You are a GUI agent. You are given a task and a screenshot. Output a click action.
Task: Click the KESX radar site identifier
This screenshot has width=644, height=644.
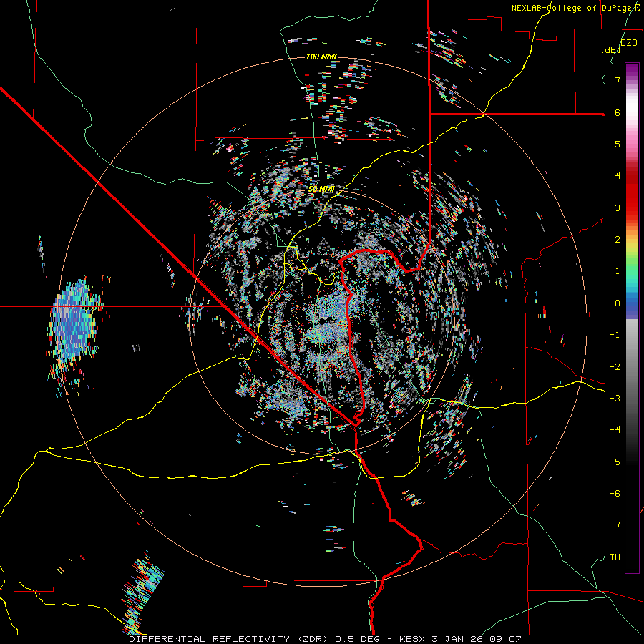(x=413, y=639)
